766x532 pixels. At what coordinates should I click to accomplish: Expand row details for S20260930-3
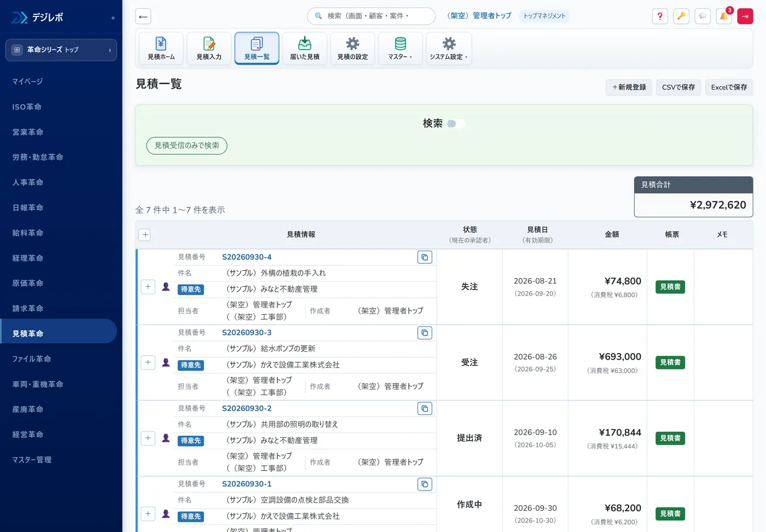[x=148, y=362]
